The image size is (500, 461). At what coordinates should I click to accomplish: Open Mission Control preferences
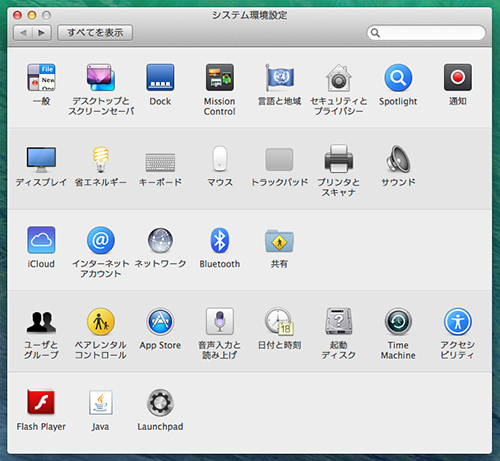click(x=220, y=77)
